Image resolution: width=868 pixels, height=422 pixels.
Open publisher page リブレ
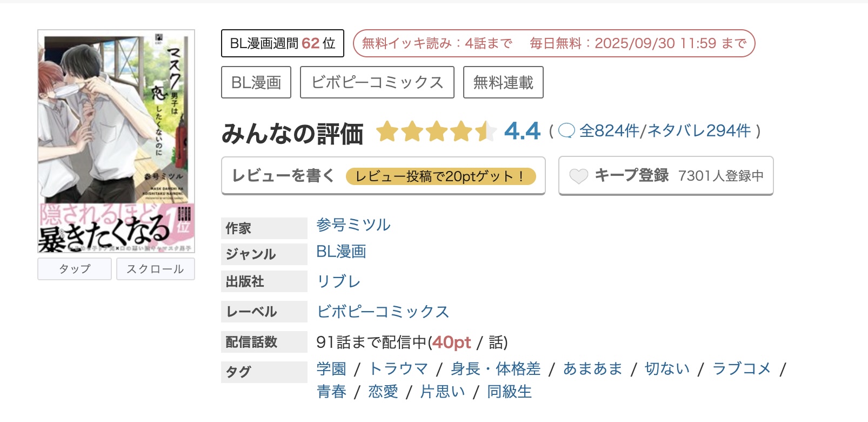click(338, 281)
